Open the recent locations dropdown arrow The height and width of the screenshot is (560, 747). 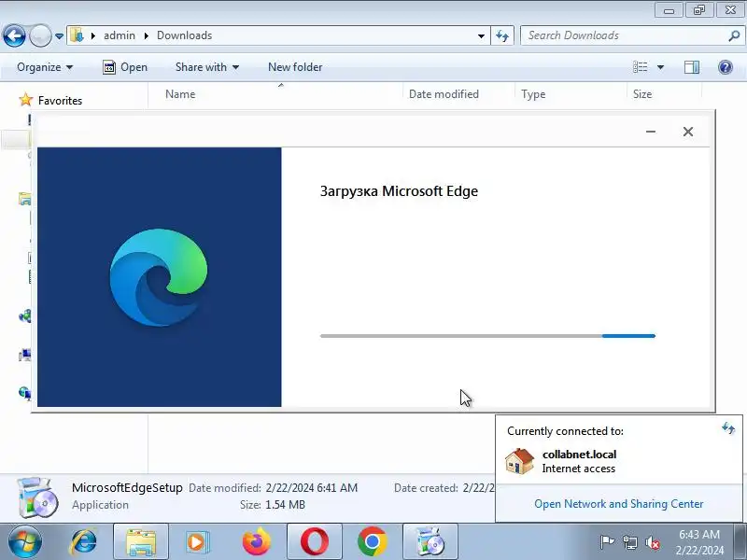(x=59, y=36)
